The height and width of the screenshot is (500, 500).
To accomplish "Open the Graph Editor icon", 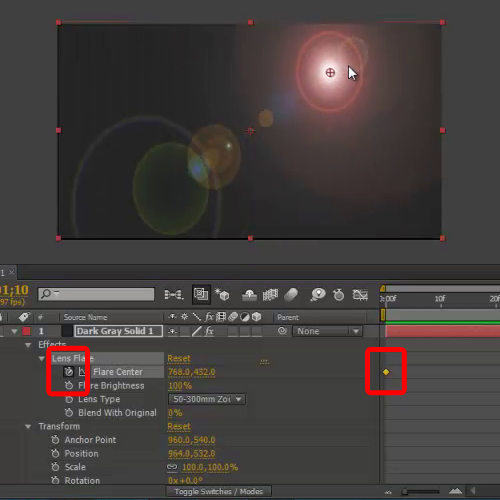I will click(x=360, y=295).
